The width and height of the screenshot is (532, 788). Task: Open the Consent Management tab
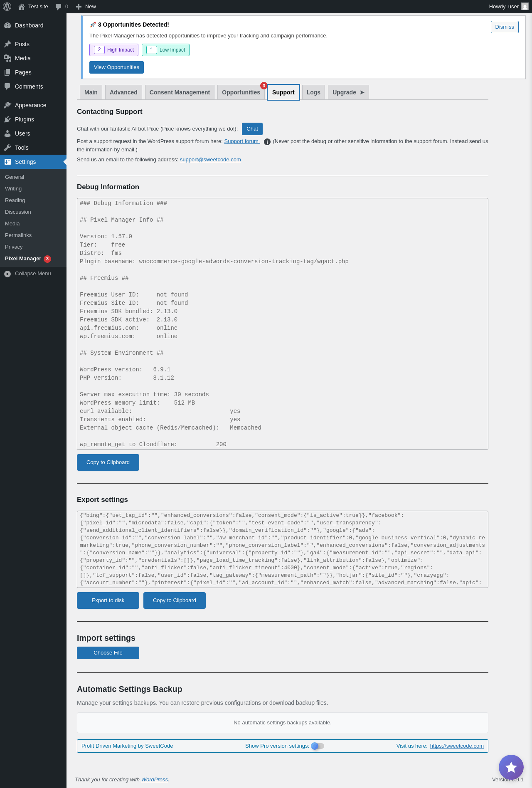pyautogui.click(x=180, y=92)
